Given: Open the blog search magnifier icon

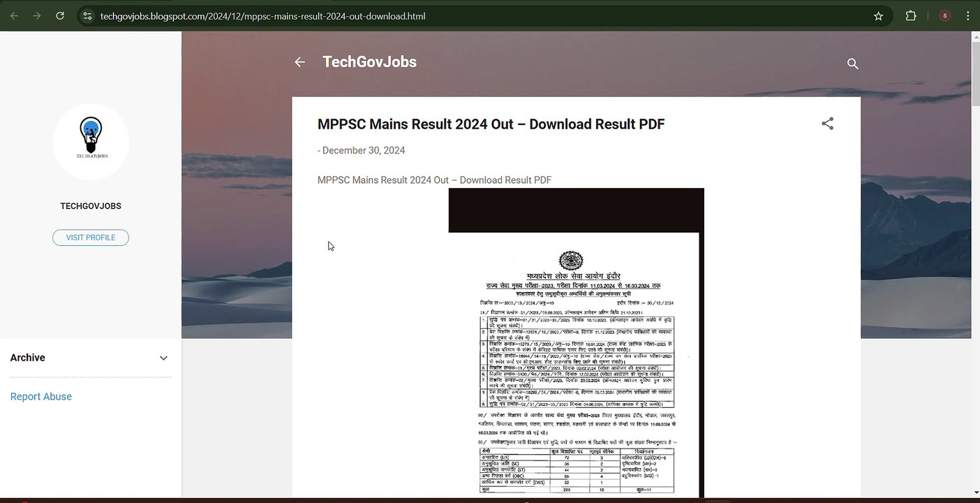Looking at the screenshot, I should [x=852, y=64].
